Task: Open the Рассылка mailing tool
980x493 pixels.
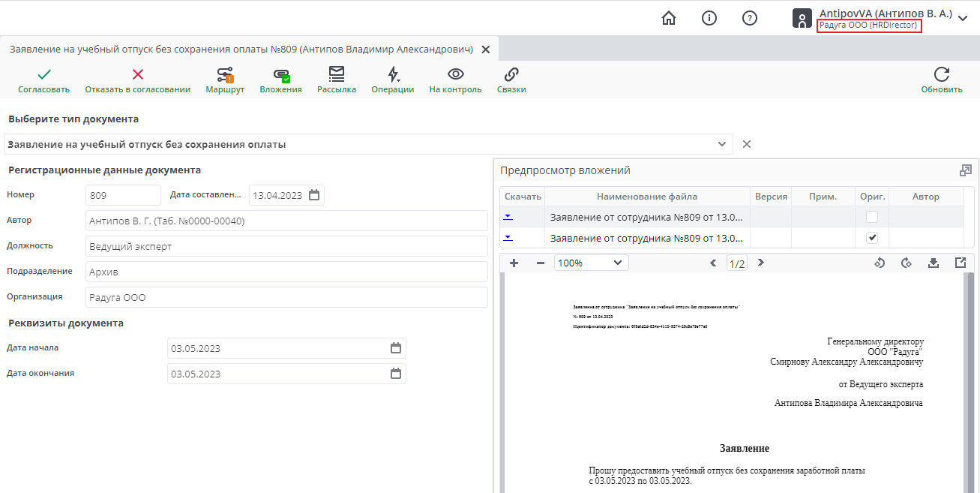Action: 337,80
